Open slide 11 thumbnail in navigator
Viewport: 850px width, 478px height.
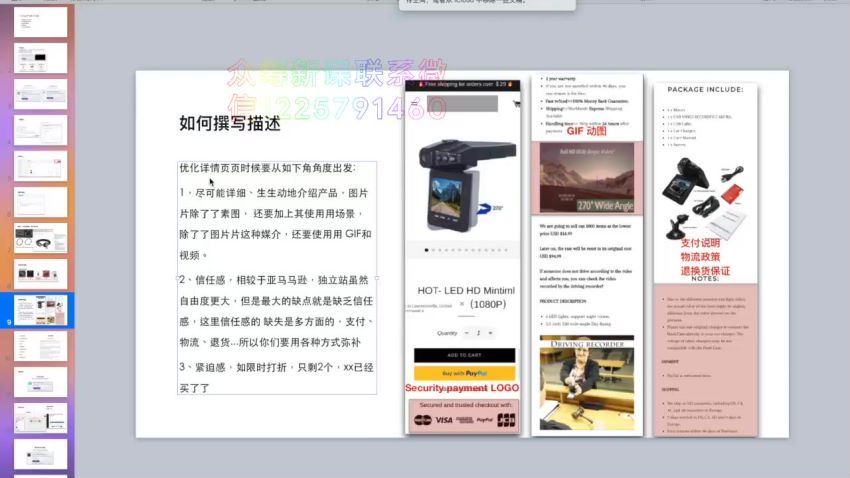click(x=41, y=383)
